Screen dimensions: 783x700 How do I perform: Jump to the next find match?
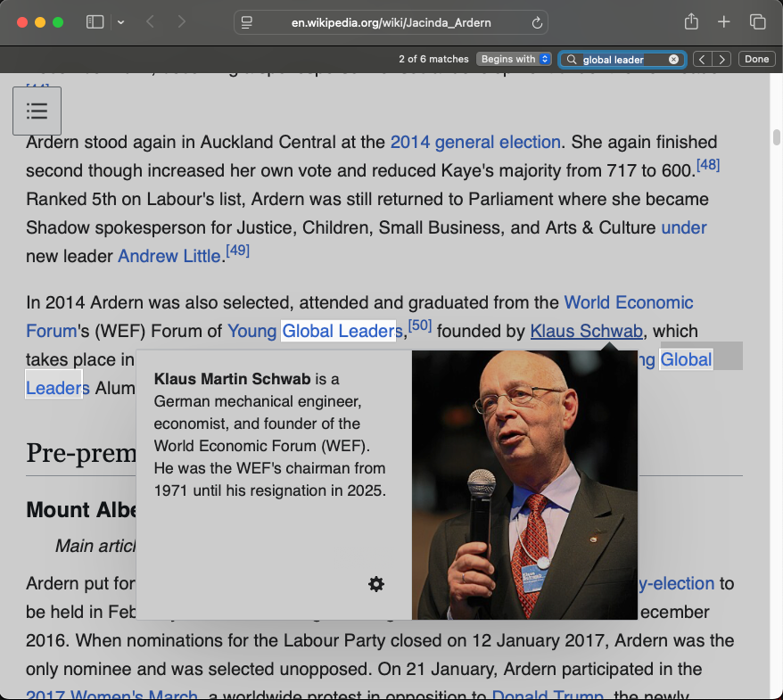click(x=721, y=60)
